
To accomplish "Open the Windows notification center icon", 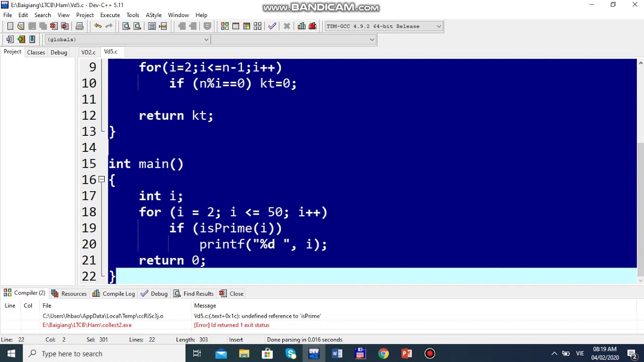I will coord(632,353).
